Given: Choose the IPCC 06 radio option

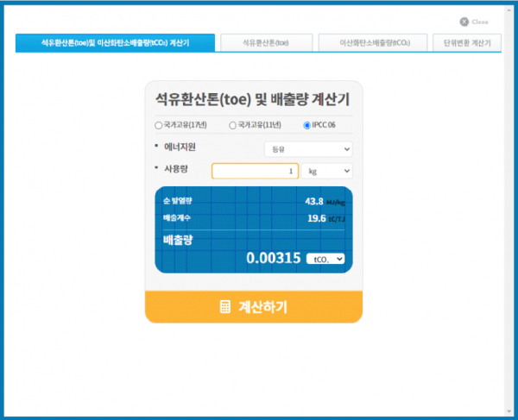Looking at the screenshot, I should (306, 126).
